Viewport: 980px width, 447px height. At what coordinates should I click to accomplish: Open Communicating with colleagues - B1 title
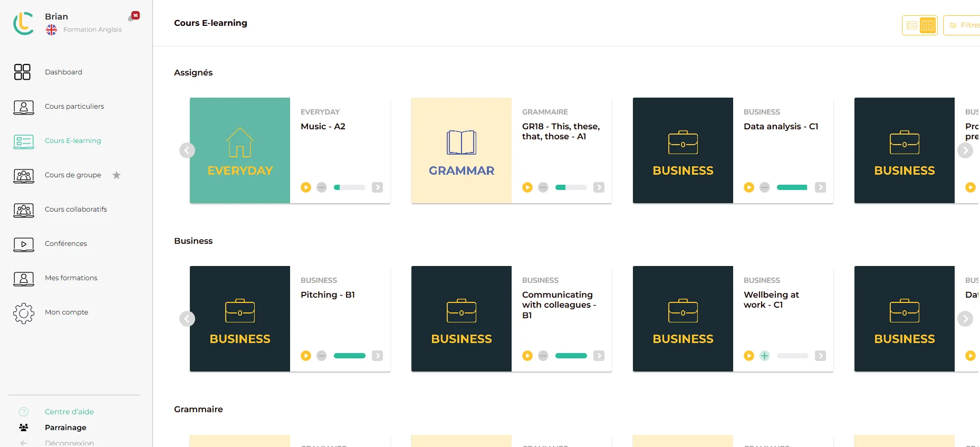click(559, 305)
